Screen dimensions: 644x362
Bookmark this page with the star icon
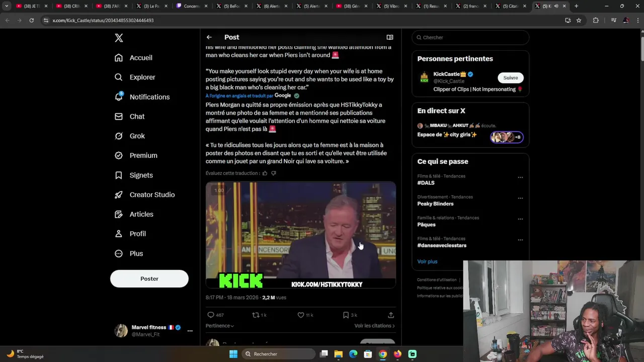(x=579, y=20)
